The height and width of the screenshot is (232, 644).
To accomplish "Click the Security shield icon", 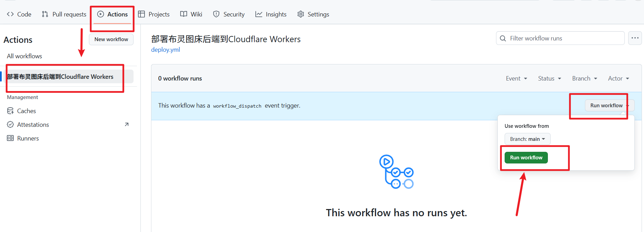I will coord(216,14).
